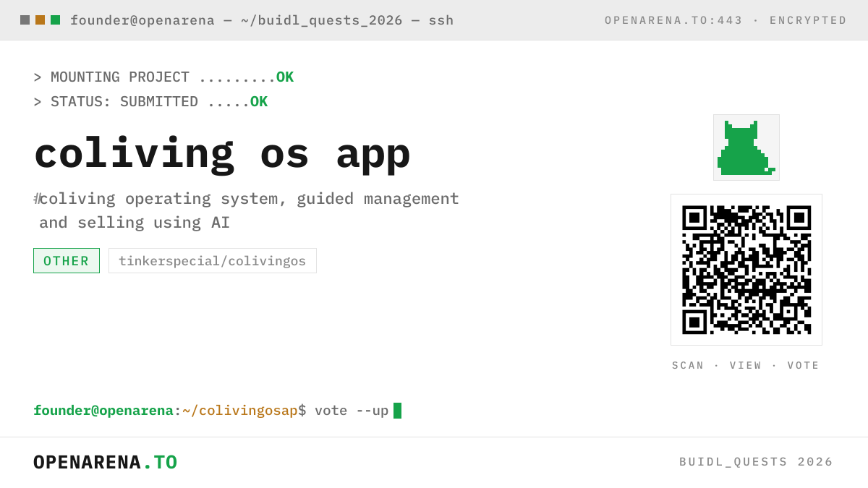Click the 'founder@openarena' prompt text
Screen dimensions: 868x488
pyautogui.click(x=103, y=411)
